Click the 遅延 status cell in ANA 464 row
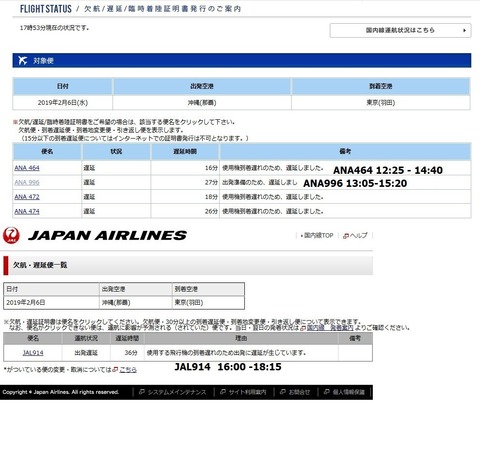Screen dimensions: 480x450 116,168
